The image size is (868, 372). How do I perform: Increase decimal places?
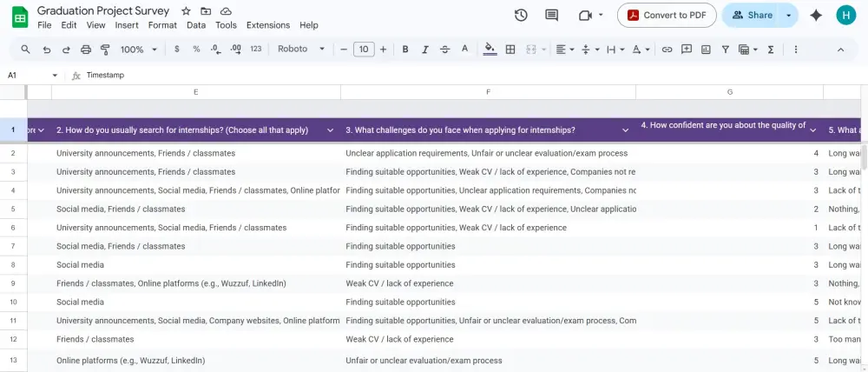pyautogui.click(x=236, y=50)
